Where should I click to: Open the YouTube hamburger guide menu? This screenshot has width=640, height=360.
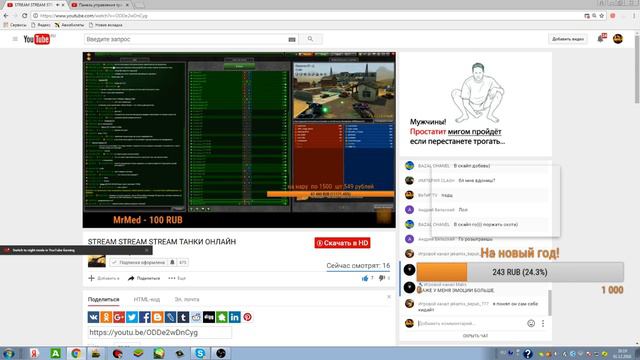click(x=15, y=39)
